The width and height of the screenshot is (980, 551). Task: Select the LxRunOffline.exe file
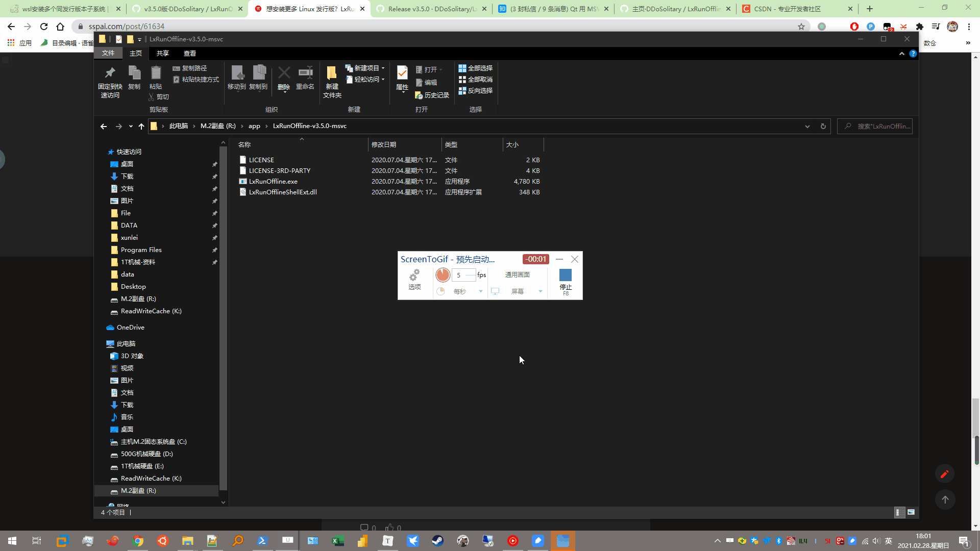point(273,181)
